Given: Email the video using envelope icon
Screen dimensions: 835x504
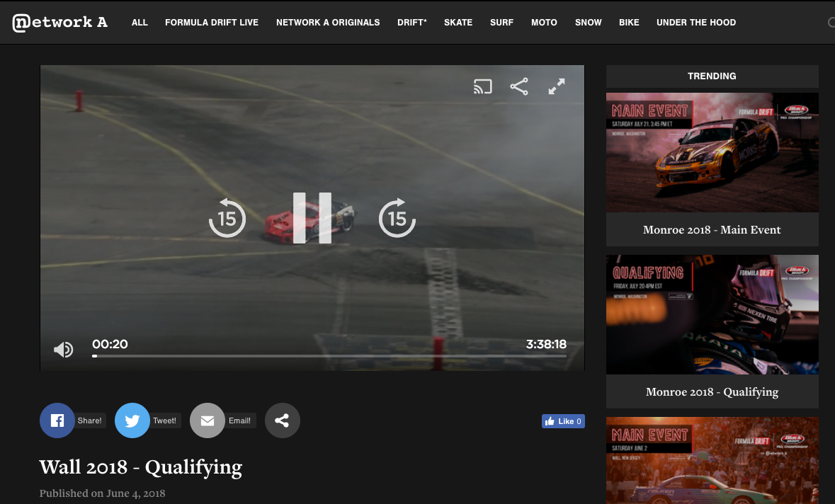Looking at the screenshot, I should tap(207, 420).
